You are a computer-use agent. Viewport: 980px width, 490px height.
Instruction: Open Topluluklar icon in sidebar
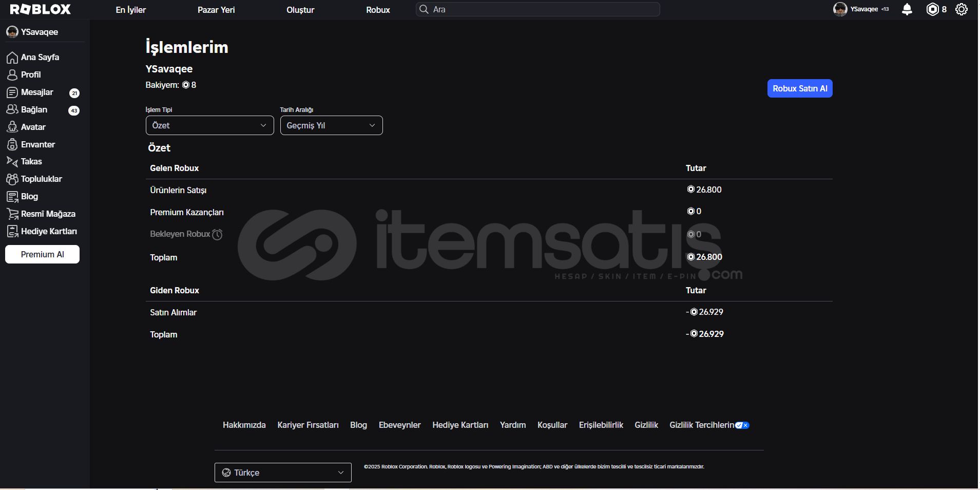[12, 179]
